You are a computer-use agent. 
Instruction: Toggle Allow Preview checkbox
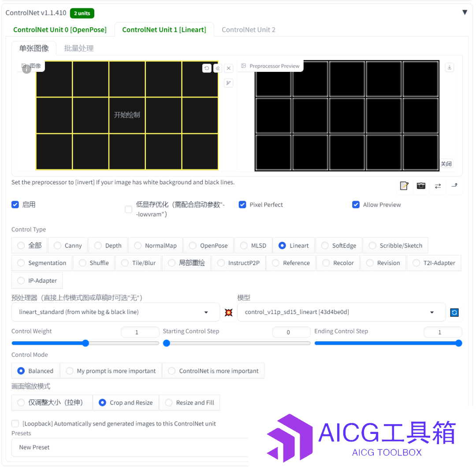pyautogui.click(x=356, y=205)
